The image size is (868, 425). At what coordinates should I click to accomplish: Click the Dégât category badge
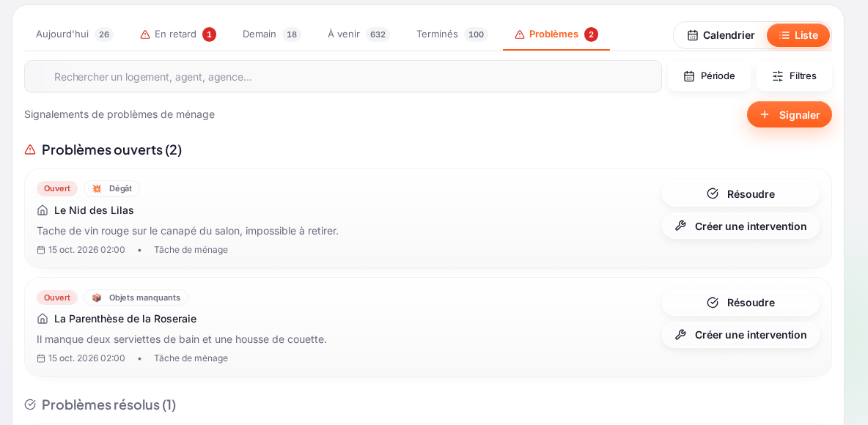[x=112, y=189]
